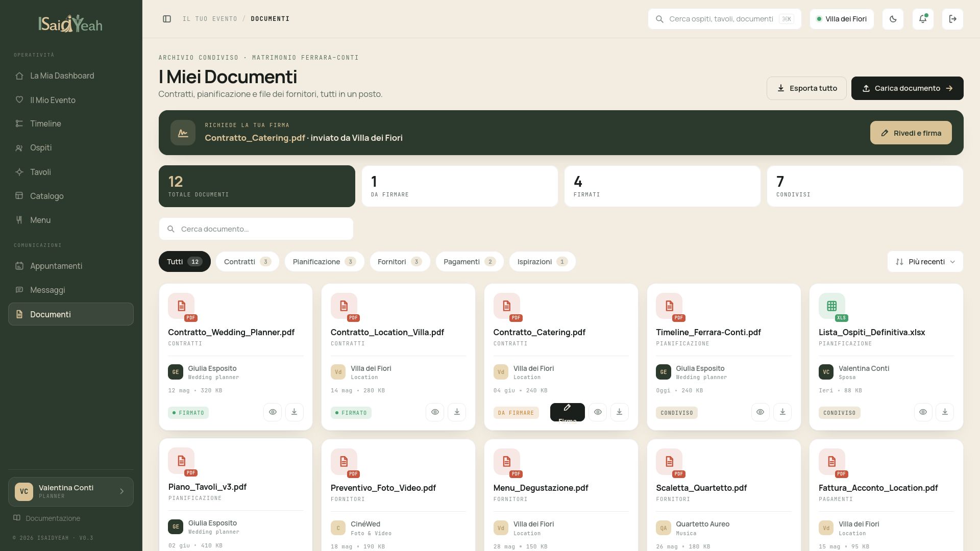Click the signature icon in banner

tap(183, 133)
